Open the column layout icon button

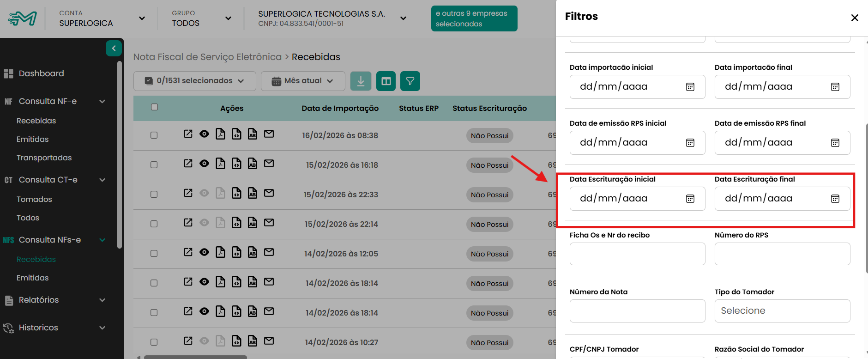[386, 81]
